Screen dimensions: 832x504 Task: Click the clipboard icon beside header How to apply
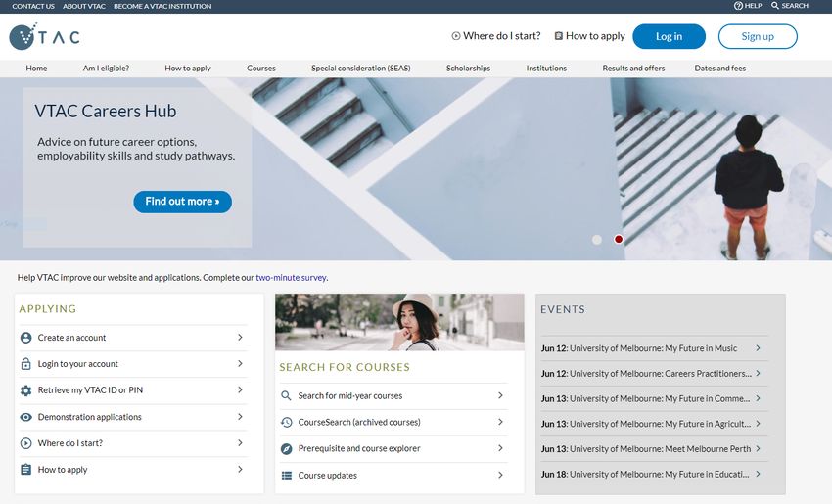[558, 36]
